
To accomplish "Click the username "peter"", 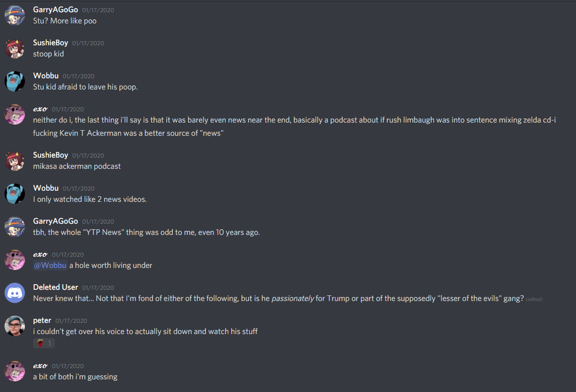I will [x=42, y=320].
